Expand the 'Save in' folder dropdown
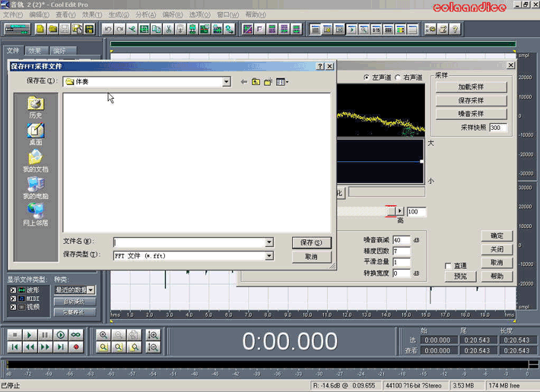The height and width of the screenshot is (392, 540). (227, 82)
